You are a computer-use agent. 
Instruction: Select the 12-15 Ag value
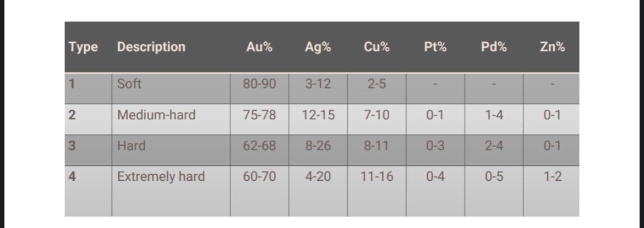pos(318,115)
